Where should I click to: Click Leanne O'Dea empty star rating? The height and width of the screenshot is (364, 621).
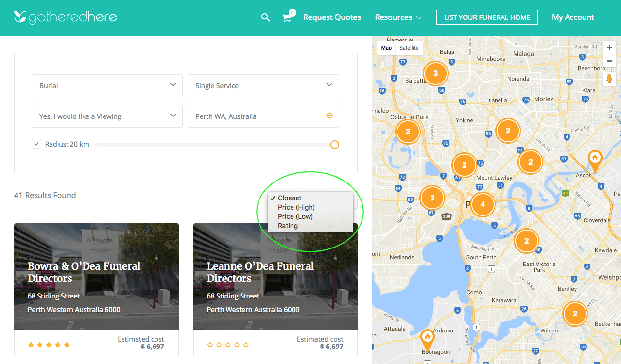(x=228, y=345)
